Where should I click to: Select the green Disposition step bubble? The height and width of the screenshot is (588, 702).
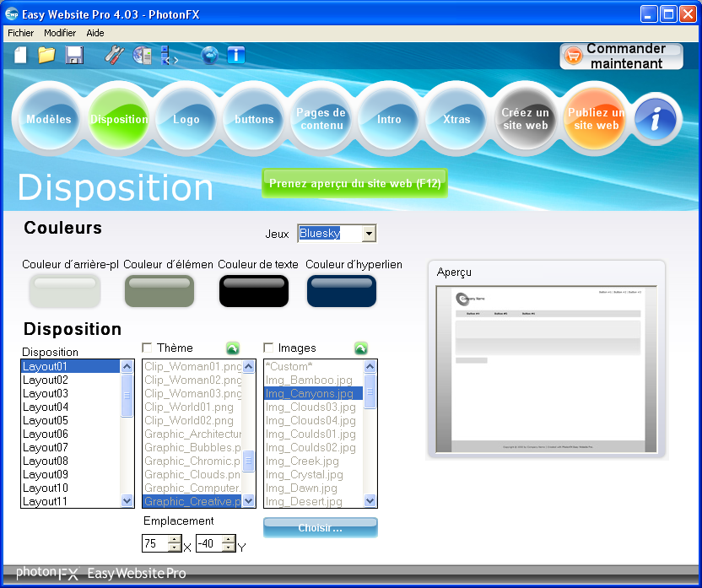coord(119,120)
